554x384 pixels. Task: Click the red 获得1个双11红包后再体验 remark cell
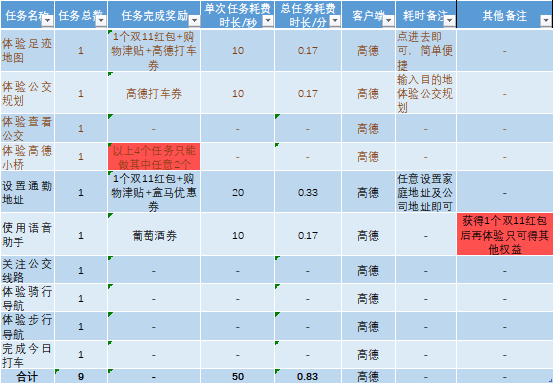coord(505,235)
